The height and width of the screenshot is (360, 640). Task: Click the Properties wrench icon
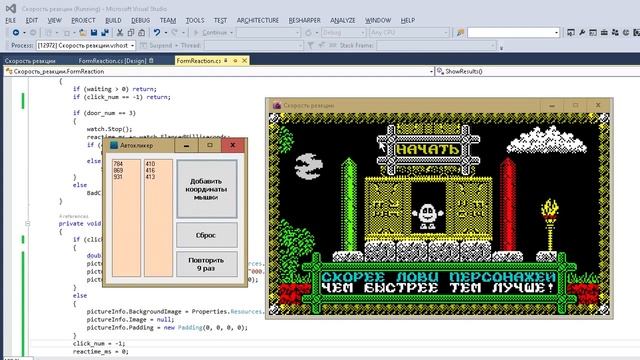[x=582, y=33]
